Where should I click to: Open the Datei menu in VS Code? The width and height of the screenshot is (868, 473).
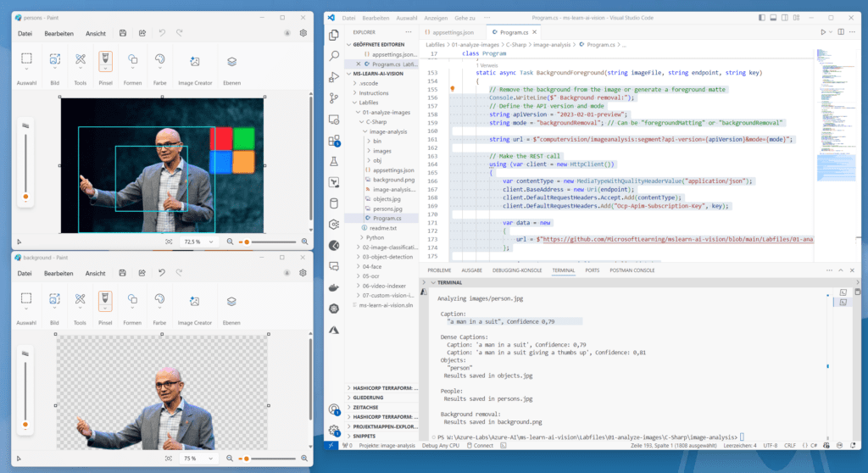click(x=348, y=18)
